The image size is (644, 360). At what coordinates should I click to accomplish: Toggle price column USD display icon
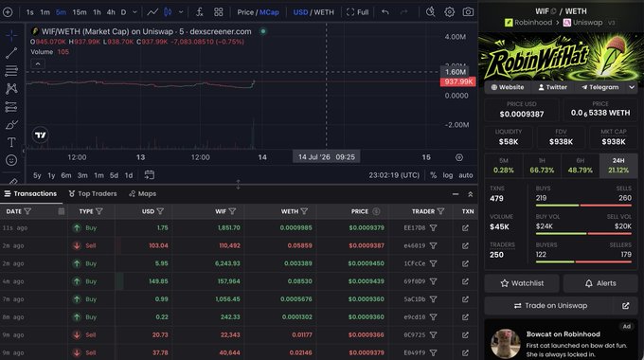(376, 211)
